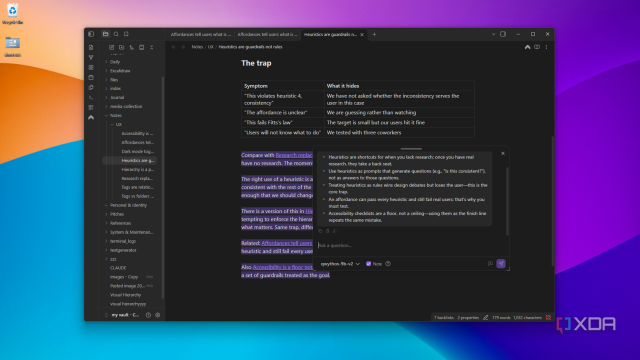Open Dark mode toggle note in tree

[138, 151]
